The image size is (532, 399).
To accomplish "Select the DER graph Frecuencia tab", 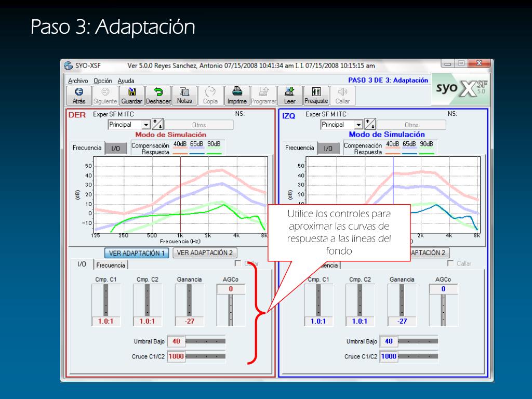I will pyautogui.click(x=87, y=148).
